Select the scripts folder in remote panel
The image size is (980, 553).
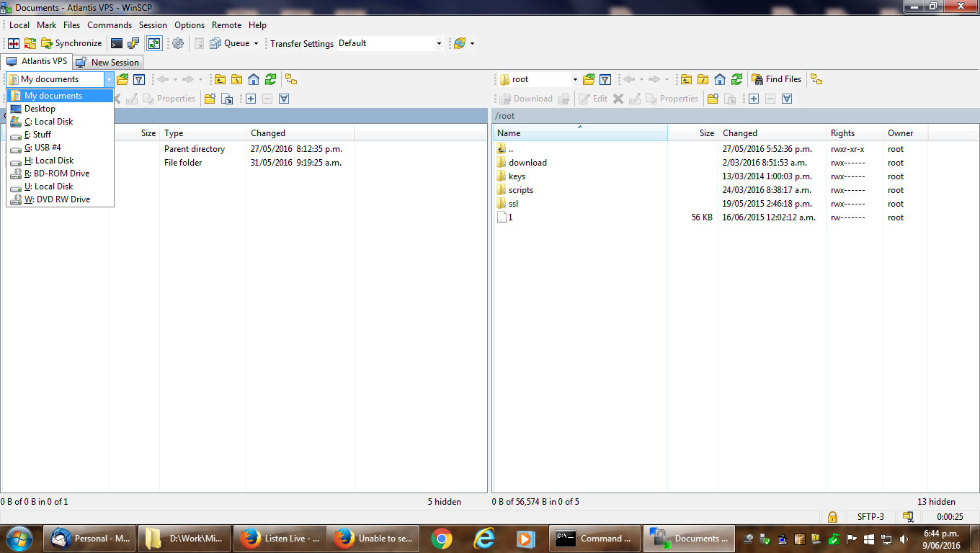pos(520,190)
